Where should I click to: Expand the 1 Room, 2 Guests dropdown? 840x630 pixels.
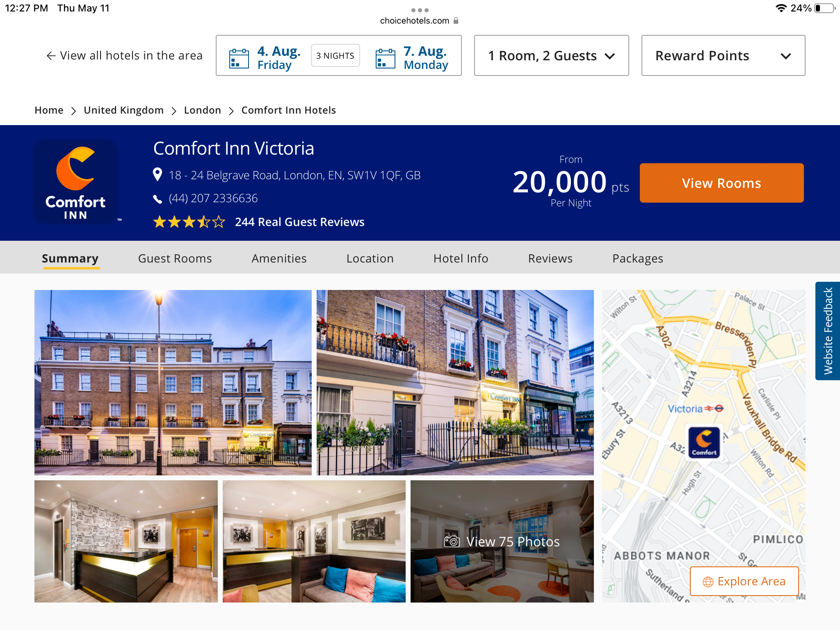click(x=551, y=55)
